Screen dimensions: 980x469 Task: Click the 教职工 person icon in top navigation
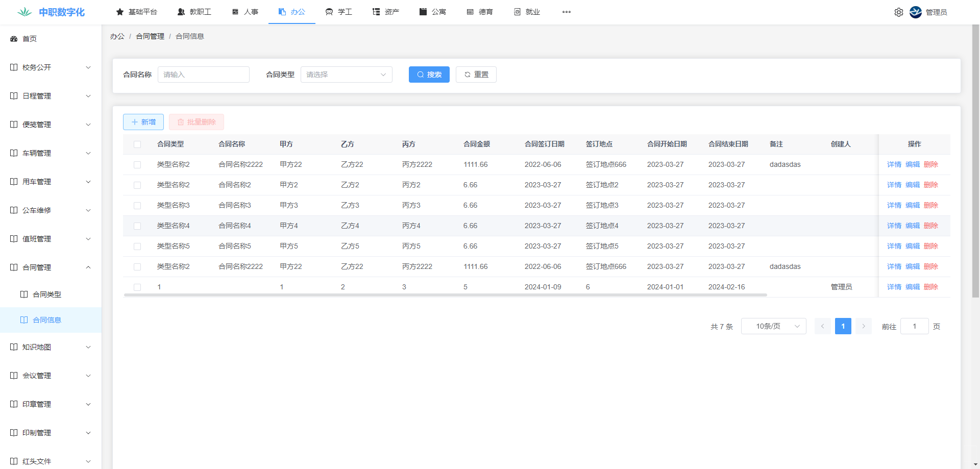pos(181,12)
